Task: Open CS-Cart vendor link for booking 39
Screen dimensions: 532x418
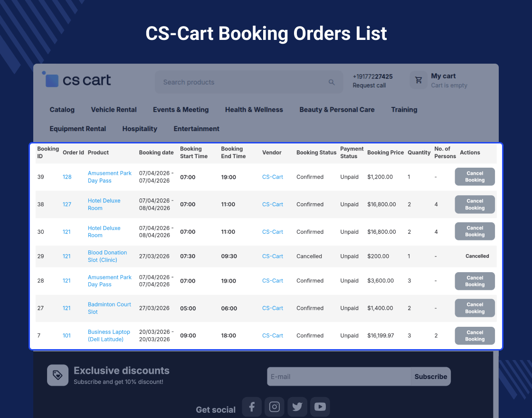Action: pos(273,177)
